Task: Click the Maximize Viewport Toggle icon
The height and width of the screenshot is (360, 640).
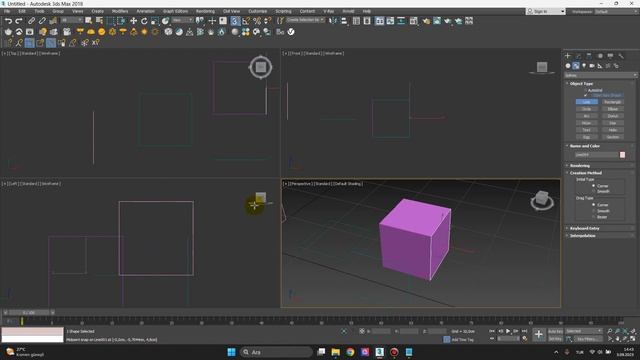Action: point(633,339)
